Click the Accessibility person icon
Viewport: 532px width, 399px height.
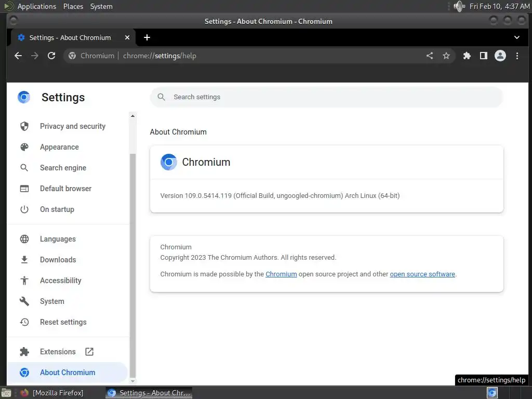coord(24,280)
